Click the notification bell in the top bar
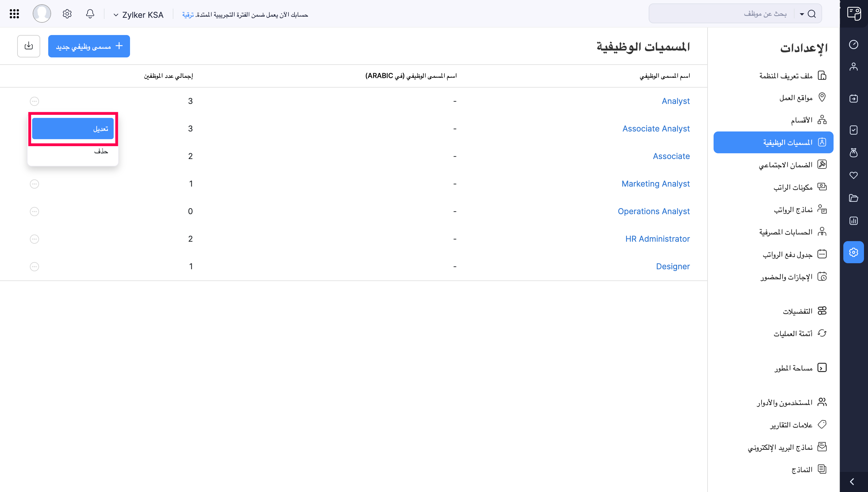 point(90,14)
